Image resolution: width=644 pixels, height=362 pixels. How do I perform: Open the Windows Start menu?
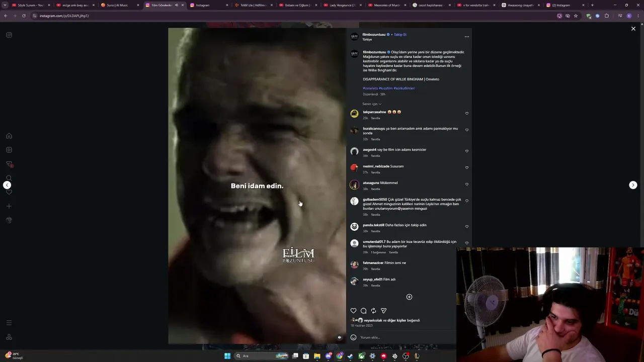(x=227, y=356)
